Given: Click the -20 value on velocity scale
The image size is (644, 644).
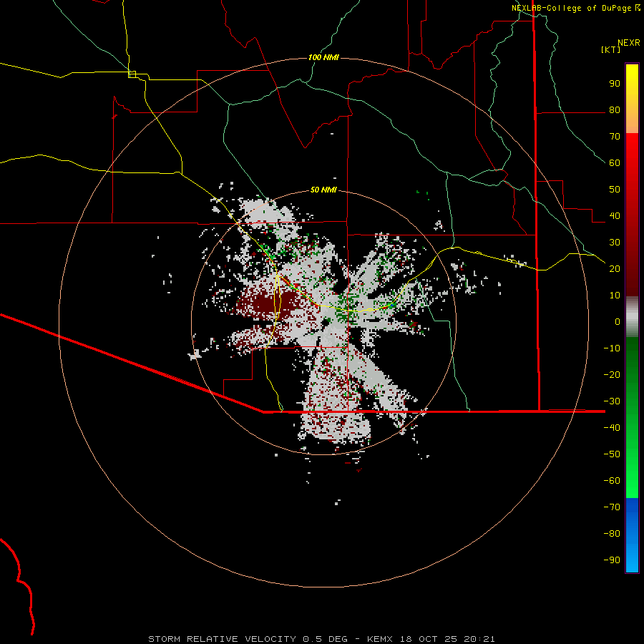Looking at the screenshot, I should [x=612, y=374].
